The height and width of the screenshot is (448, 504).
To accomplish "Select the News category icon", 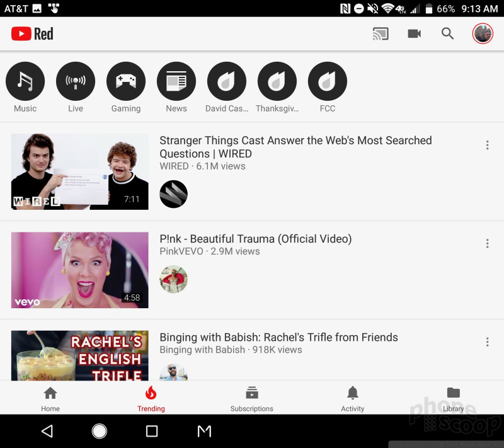I will tap(176, 81).
